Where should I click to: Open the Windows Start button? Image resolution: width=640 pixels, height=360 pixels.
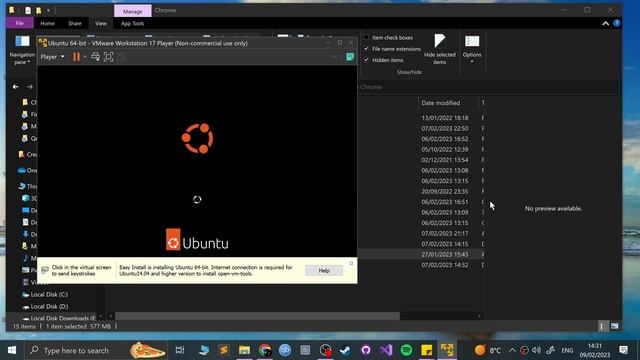click(12, 350)
